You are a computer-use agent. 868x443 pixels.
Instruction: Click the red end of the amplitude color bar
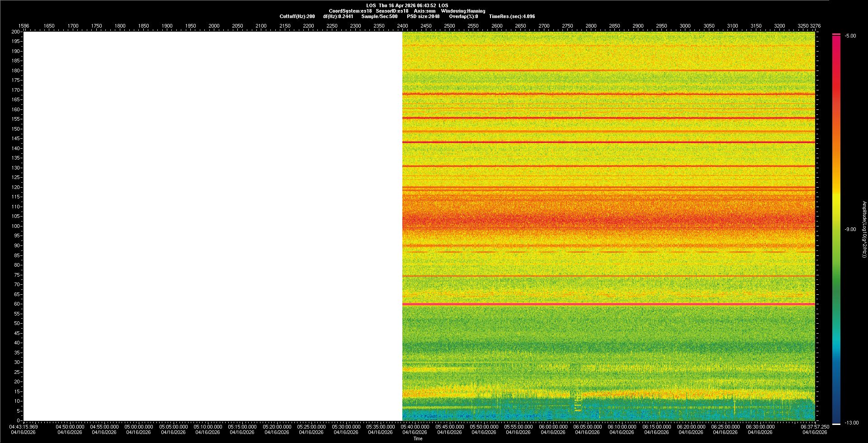pos(836,41)
